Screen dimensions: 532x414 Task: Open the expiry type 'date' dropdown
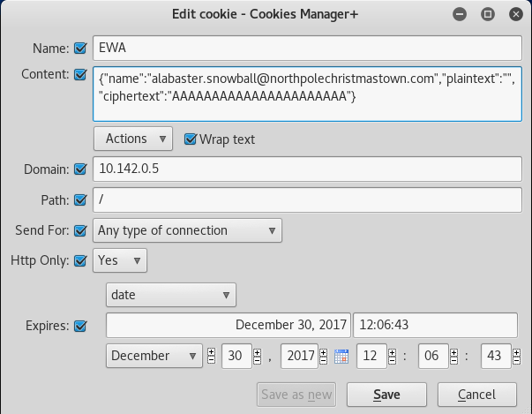[x=171, y=295]
